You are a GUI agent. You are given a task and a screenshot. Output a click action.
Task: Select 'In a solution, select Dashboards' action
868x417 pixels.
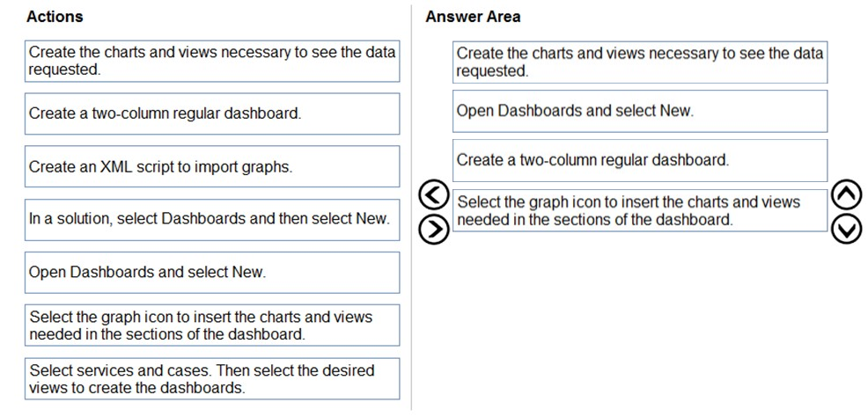[211, 219]
